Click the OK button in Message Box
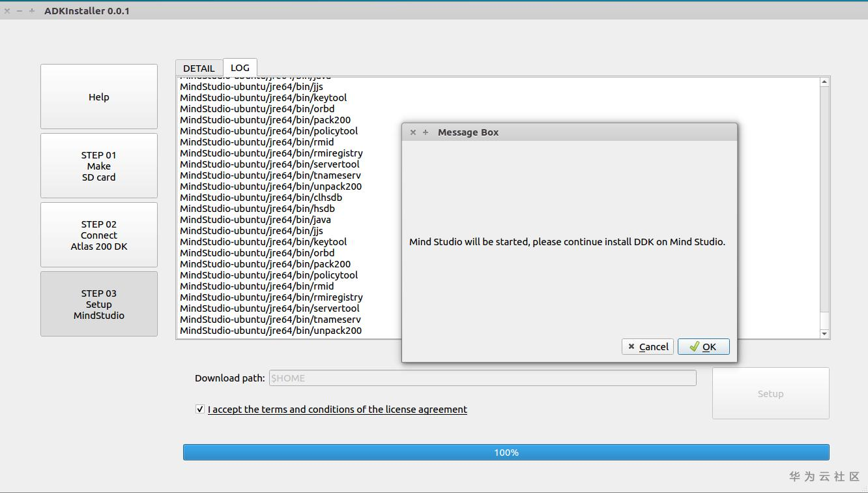Screen dimensions: 868x493 coord(703,347)
